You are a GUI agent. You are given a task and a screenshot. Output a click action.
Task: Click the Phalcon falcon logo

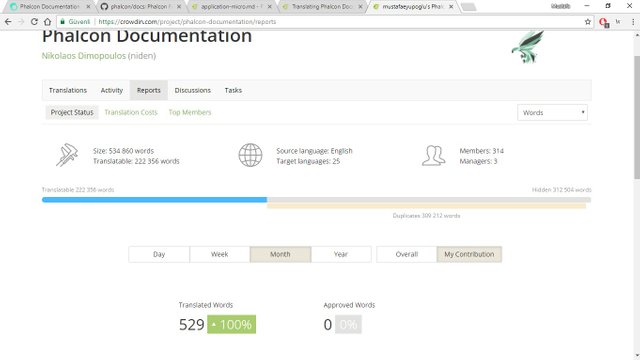(527, 47)
